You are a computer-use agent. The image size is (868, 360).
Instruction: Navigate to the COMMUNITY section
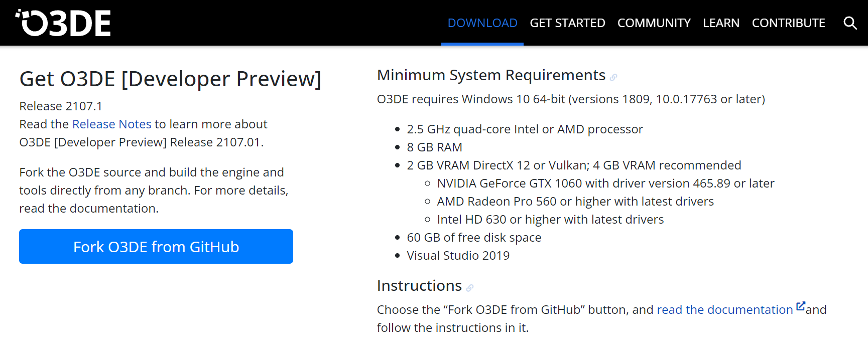[654, 23]
